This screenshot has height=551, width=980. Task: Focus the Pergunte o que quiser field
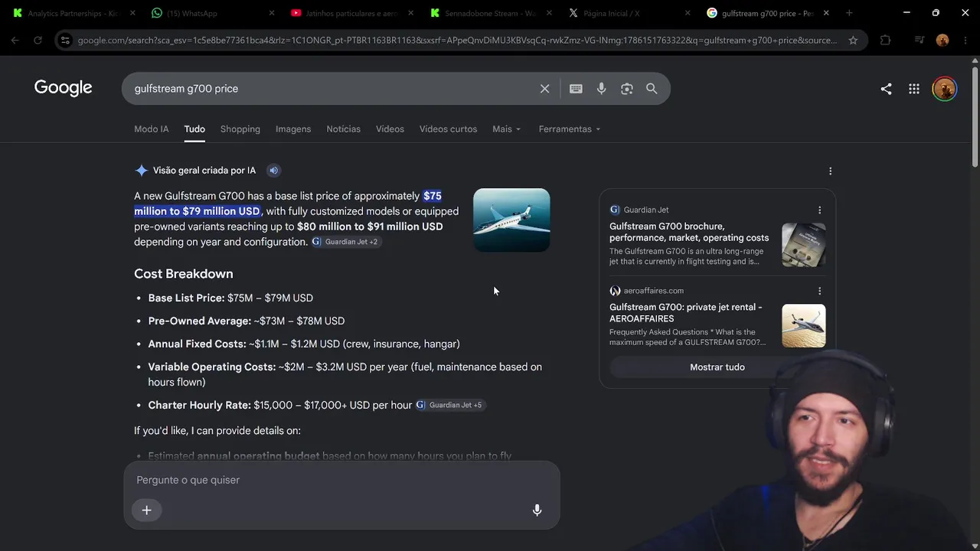[341, 481]
